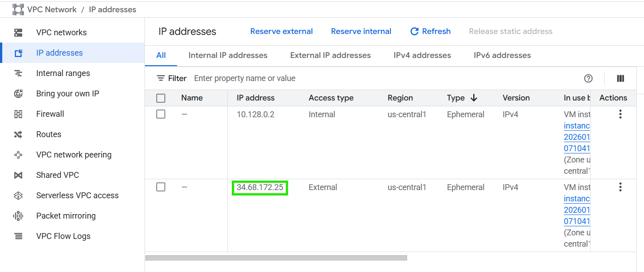
Task: Sort by Type column arrow
Action: pos(474,98)
